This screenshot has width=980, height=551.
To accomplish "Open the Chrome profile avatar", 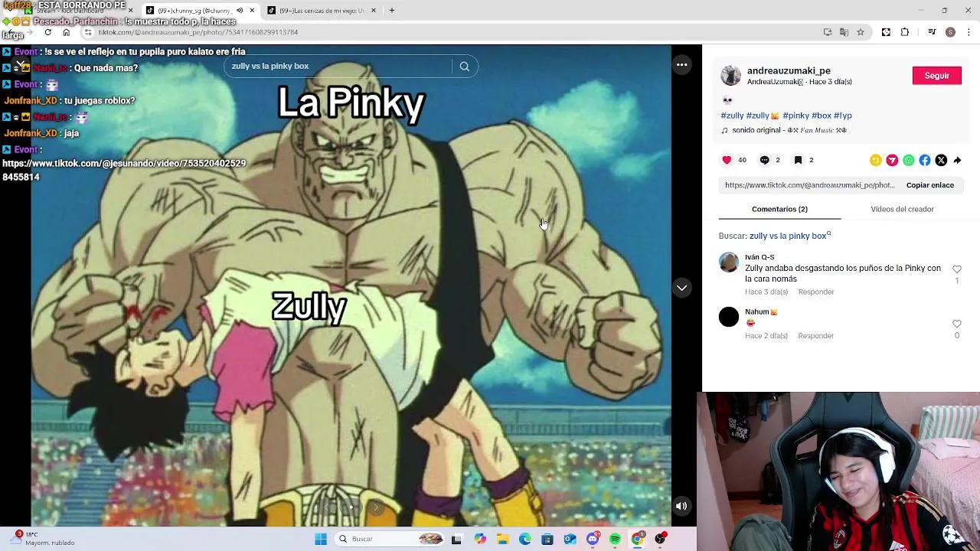I will (950, 32).
